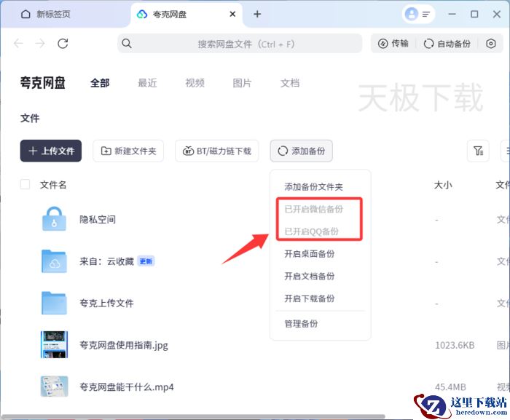Image resolution: width=510 pixels, height=420 pixels.
Task: Open the user avatar account menu
Action: point(411,14)
